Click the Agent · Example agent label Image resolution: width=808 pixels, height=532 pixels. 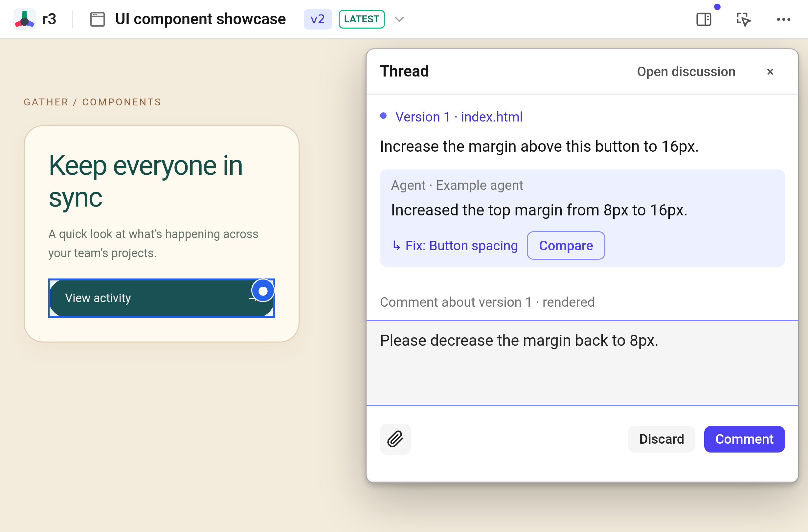[457, 185]
